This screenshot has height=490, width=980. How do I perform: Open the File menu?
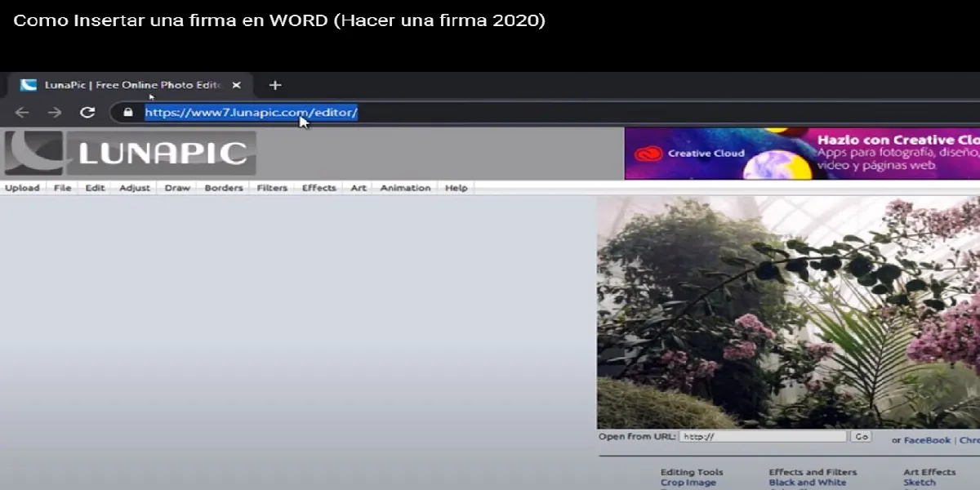pyautogui.click(x=62, y=188)
